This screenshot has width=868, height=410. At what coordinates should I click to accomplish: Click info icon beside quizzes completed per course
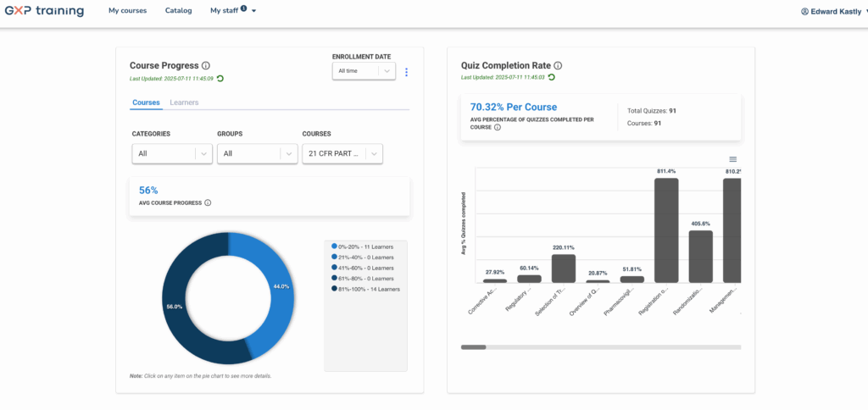[497, 127]
